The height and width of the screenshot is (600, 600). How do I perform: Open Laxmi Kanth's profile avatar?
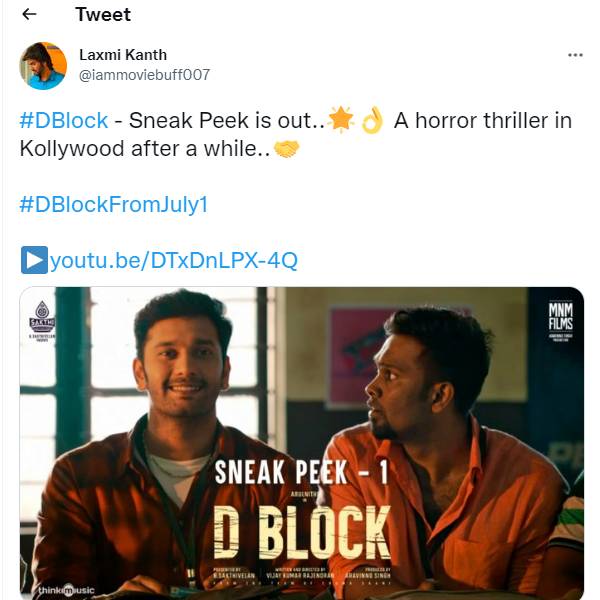point(43,65)
